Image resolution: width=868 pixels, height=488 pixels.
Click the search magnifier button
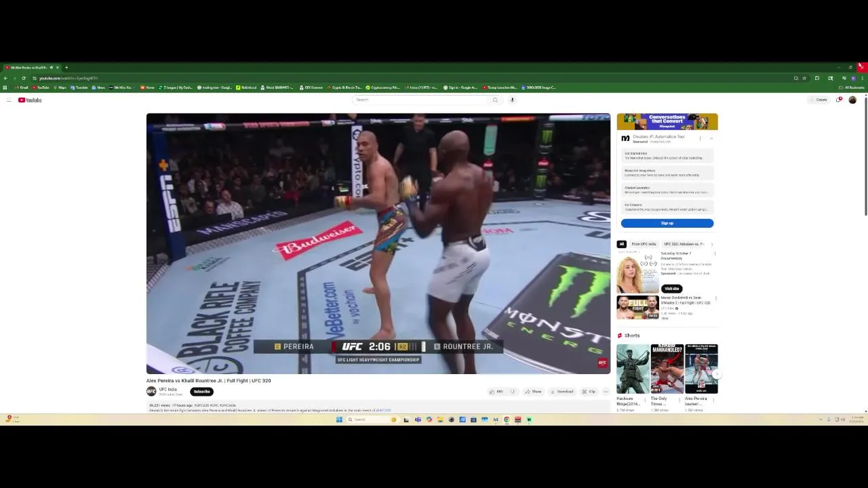coord(495,100)
